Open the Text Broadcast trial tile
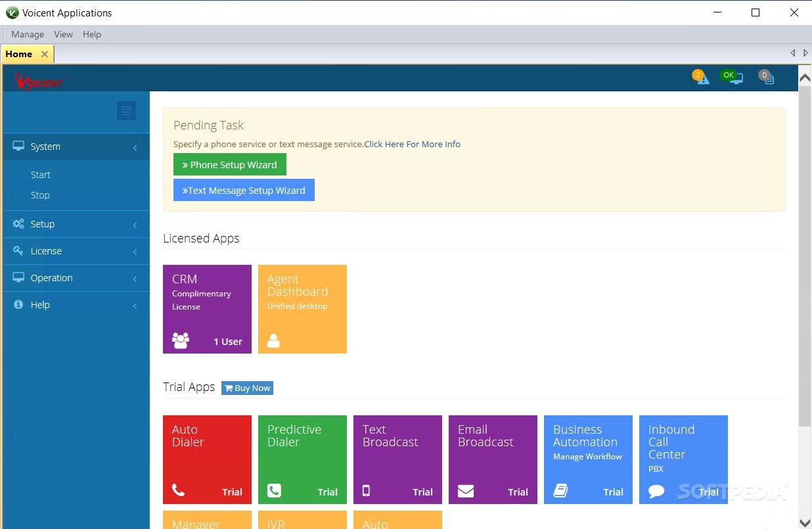This screenshot has width=812, height=529. pos(397,459)
